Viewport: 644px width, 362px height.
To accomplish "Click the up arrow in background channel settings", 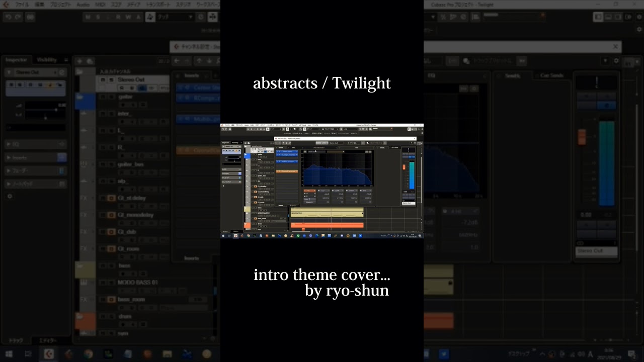I will [x=199, y=61].
